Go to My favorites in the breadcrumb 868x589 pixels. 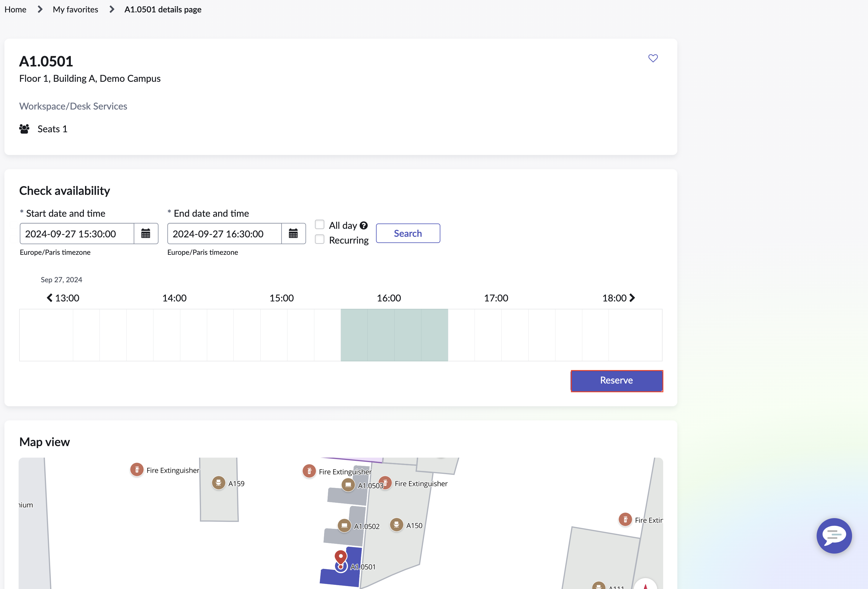pyautogui.click(x=76, y=9)
